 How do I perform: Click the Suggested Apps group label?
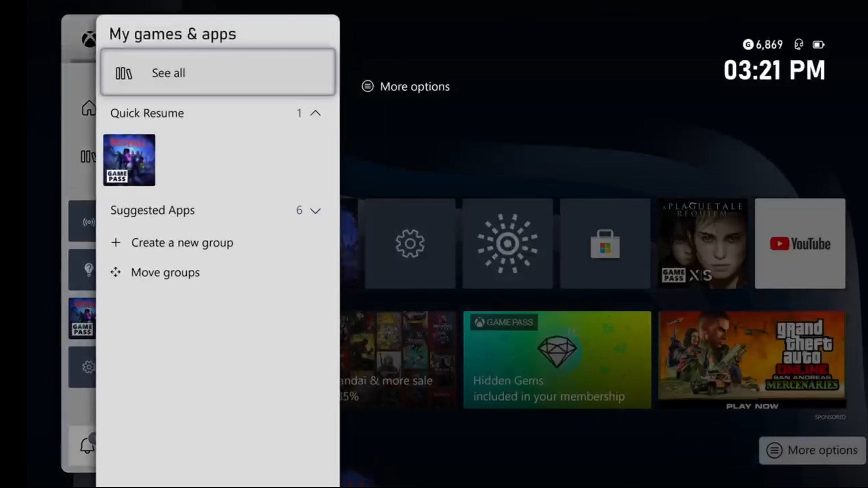click(x=153, y=210)
